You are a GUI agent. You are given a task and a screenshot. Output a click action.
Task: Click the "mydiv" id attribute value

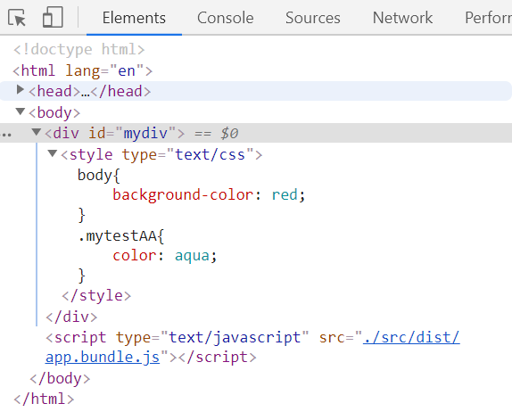(x=145, y=133)
